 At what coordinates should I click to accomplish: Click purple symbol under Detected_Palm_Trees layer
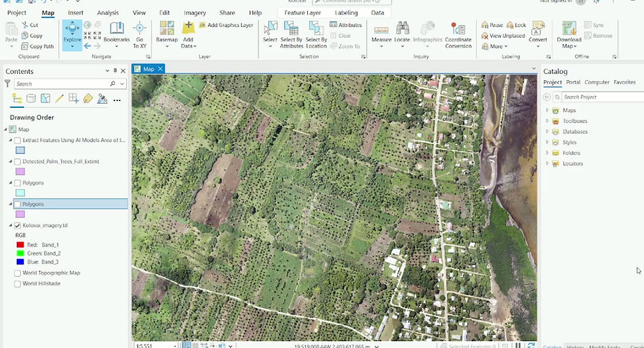(20, 172)
